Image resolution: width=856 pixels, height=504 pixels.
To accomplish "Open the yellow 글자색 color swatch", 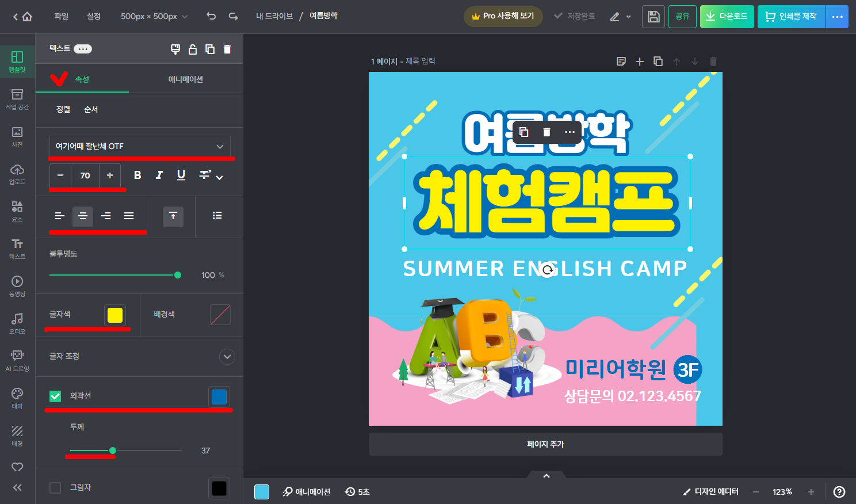I will click(x=114, y=315).
